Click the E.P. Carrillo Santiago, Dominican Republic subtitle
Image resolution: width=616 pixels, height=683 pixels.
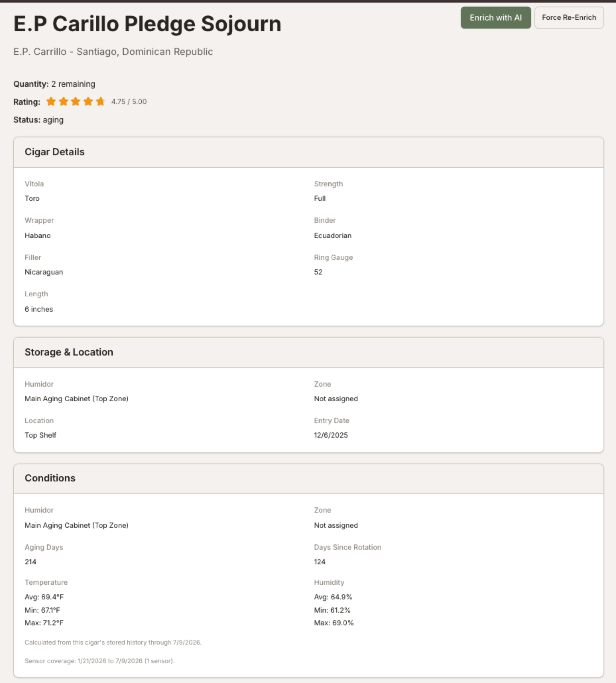(113, 52)
